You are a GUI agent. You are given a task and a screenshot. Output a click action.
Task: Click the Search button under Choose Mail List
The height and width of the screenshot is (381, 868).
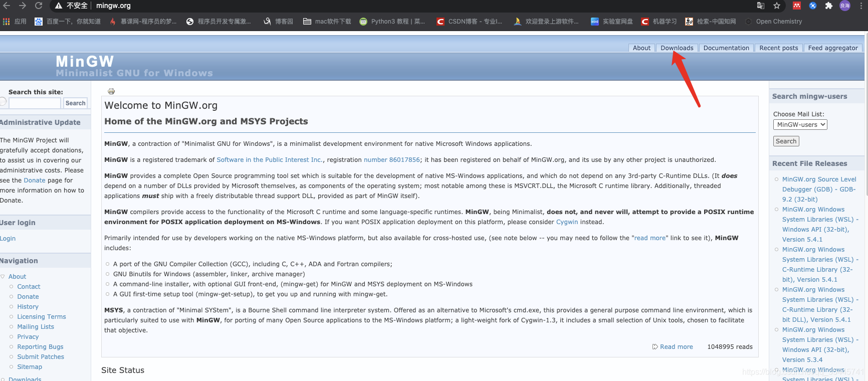point(786,141)
